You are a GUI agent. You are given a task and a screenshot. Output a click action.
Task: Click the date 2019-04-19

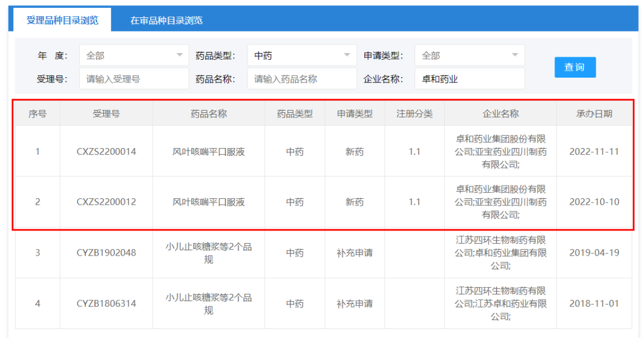tap(595, 253)
